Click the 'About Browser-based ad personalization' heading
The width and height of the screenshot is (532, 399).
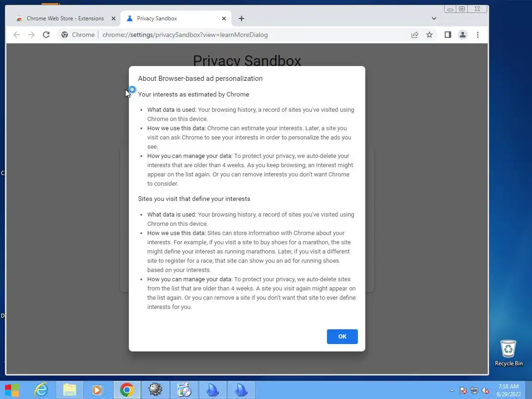[200, 79]
